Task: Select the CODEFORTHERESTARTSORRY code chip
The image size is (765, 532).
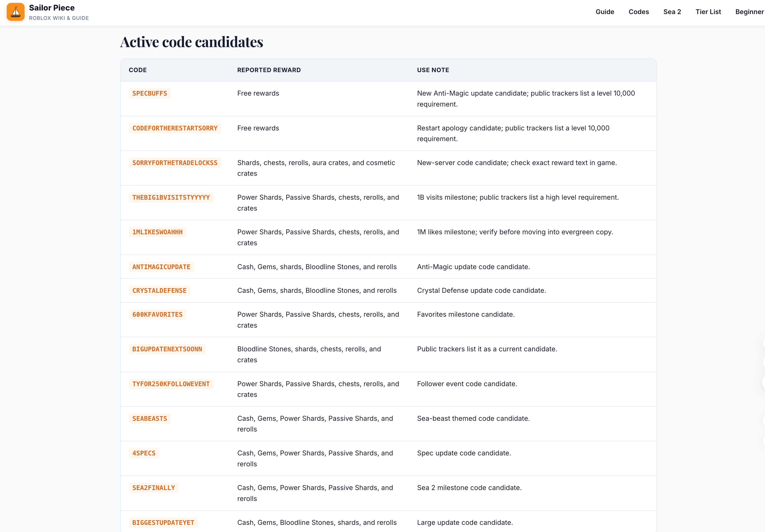Action: 175,128
